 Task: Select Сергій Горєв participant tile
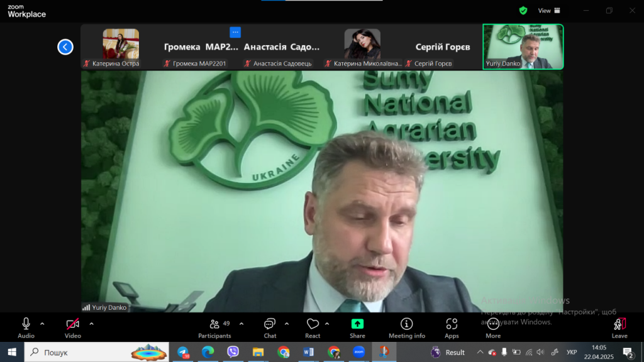[443, 47]
